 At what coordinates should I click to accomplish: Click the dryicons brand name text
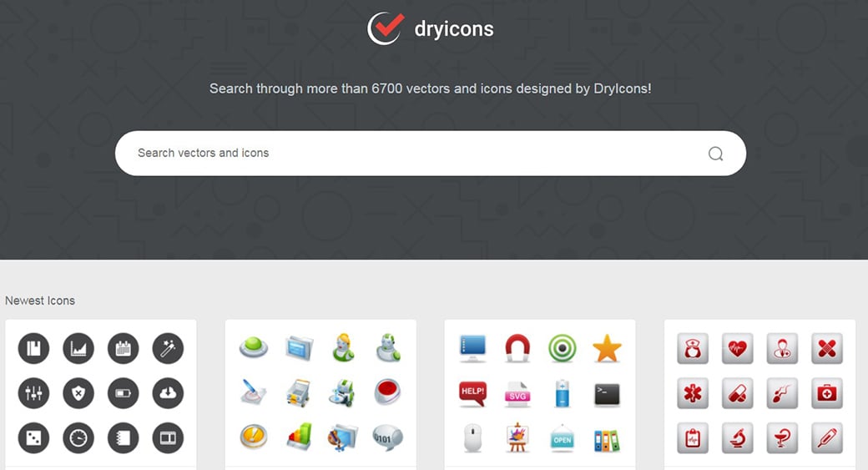(454, 29)
